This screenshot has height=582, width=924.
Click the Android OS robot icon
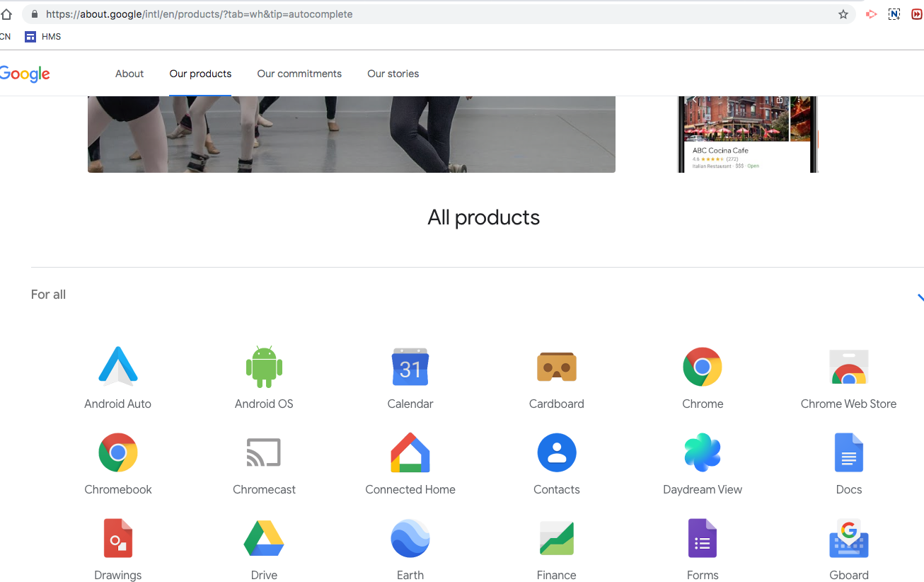264,367
